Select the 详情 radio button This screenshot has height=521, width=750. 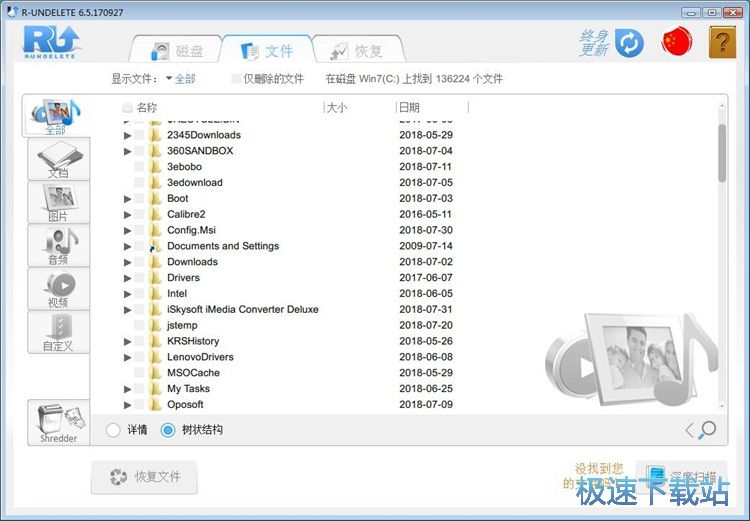coord(113,430)
